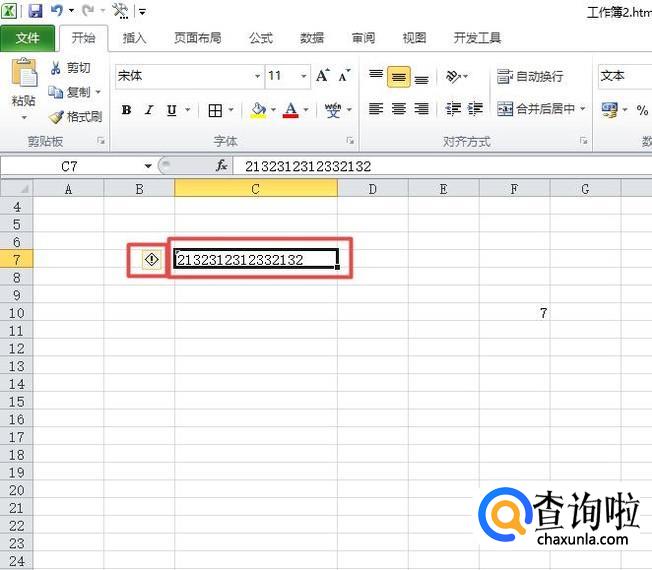Open the number format dropdown (文本)
This screenshot has width=652, height=570.
click(x=625, y=76)
